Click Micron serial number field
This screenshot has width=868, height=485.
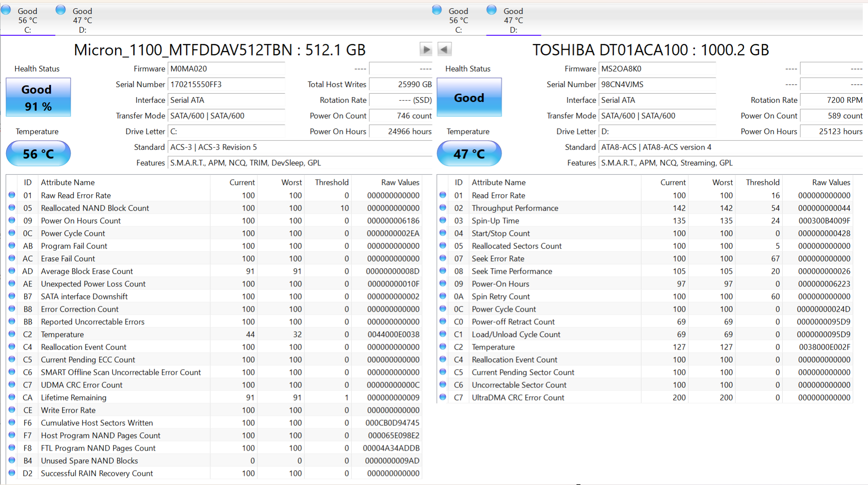[x=226, y=84]
